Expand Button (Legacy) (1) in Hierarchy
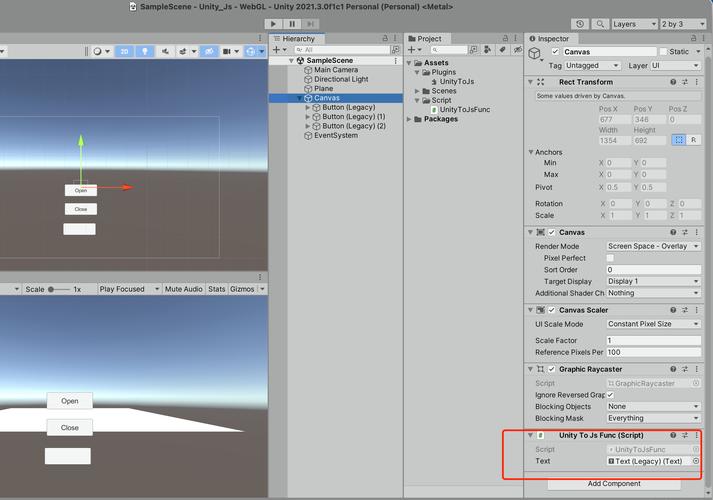 [x=308, y=116]
